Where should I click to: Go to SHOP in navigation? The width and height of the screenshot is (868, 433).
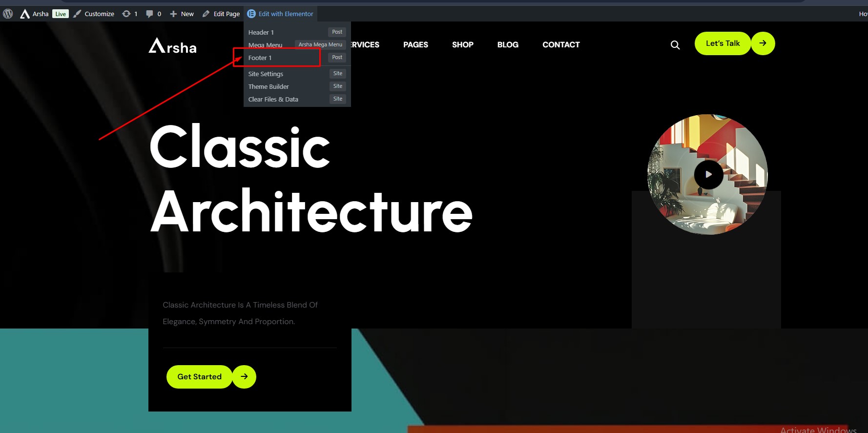(x=463, y=44)
